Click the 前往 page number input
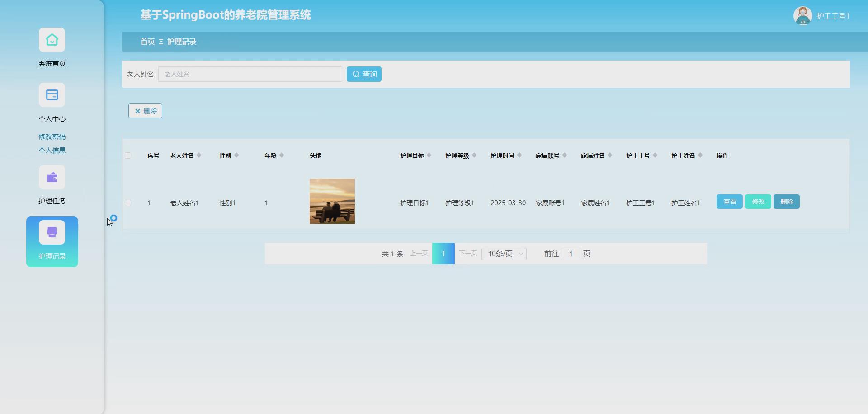This screenshot has width=868, height=414. coord(571,254)
